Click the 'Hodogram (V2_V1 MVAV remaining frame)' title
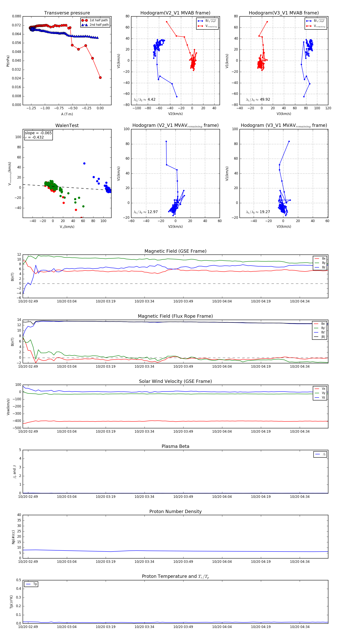Image resolution: width=351 pixels, height=644 pixels. [x=175, y=125]
